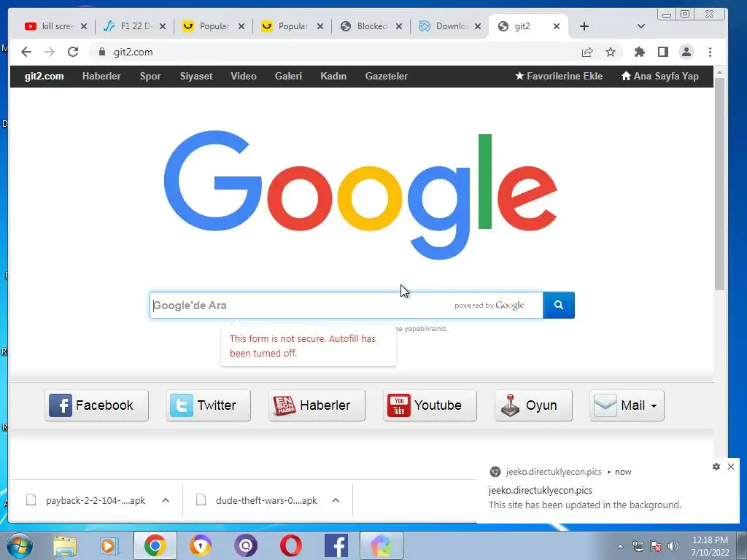
Task: Open the Oyun shortcut button
Action: 533,405
